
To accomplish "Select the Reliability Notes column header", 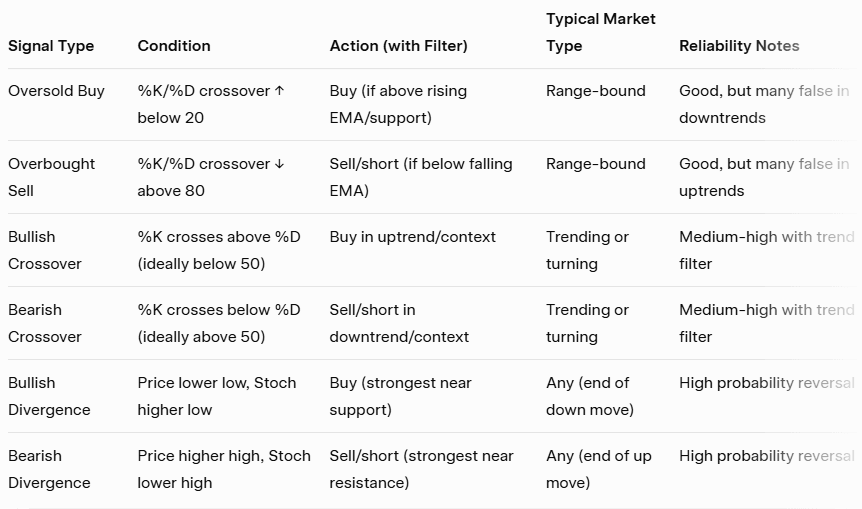I will pyautogui.click(x=739, y=46).
